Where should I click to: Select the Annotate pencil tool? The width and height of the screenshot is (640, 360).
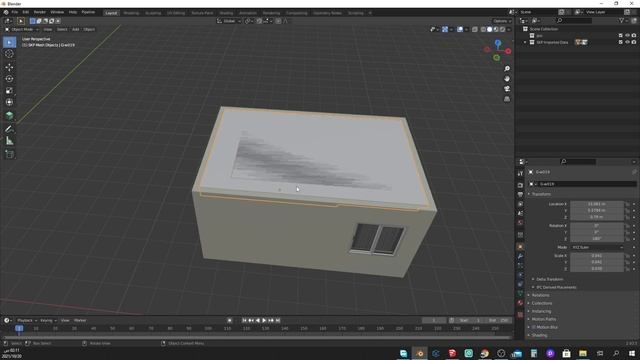click(x=9, y=129)
